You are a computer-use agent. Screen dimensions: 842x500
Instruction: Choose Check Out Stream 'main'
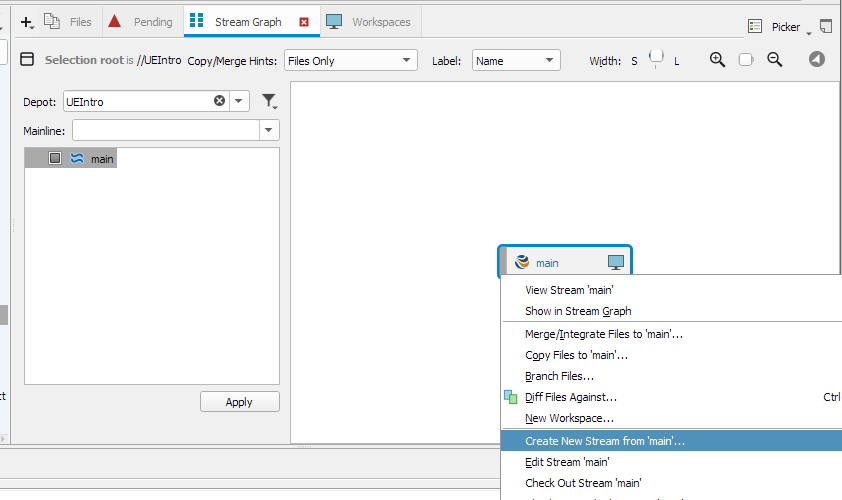pos(583,483)
